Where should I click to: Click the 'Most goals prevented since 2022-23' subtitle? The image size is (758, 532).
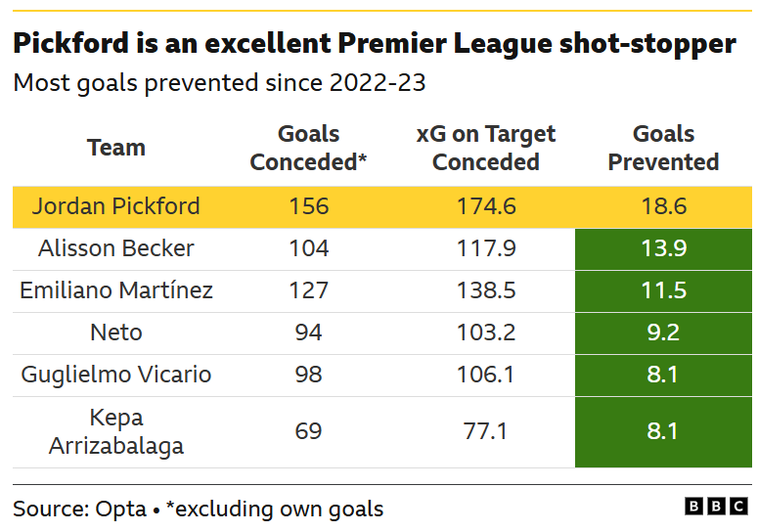tap(219, 83)
